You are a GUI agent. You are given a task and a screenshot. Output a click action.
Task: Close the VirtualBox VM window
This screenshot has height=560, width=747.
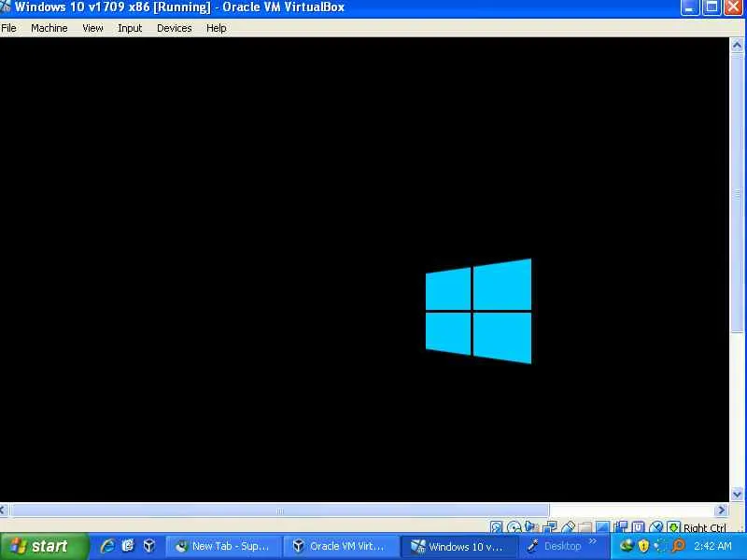pos(734,7)
